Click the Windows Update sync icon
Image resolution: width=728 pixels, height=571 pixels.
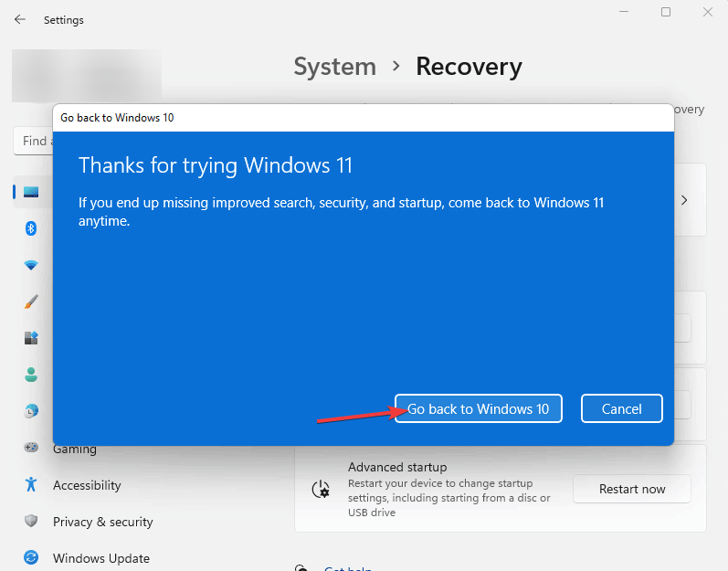[31, 557]
